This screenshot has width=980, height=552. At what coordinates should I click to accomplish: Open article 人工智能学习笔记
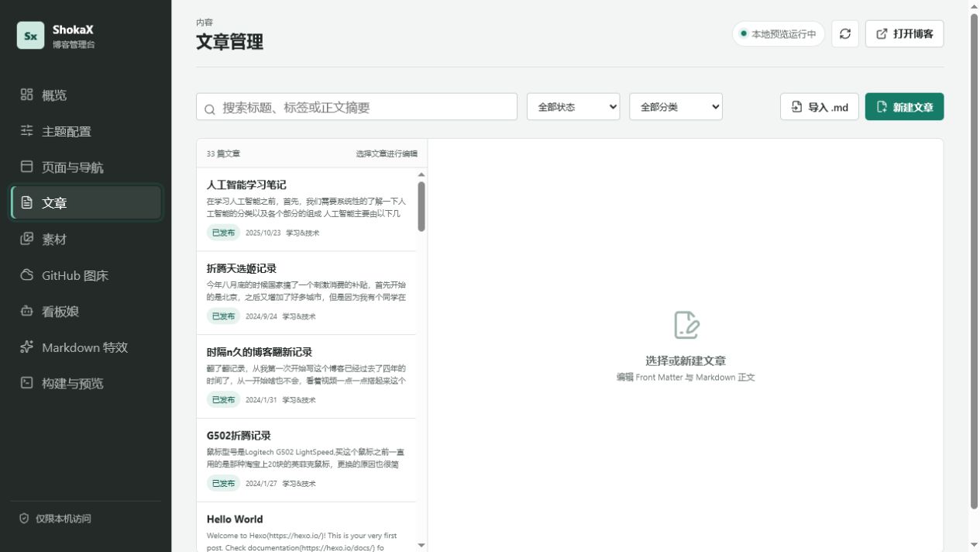(306, 209)
